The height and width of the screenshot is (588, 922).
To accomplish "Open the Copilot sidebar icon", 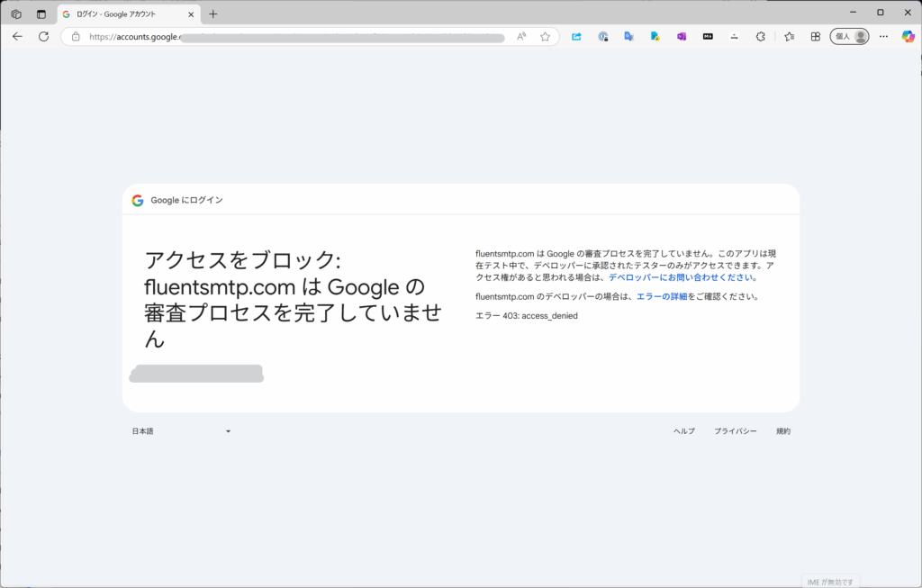I will (908, 36).
